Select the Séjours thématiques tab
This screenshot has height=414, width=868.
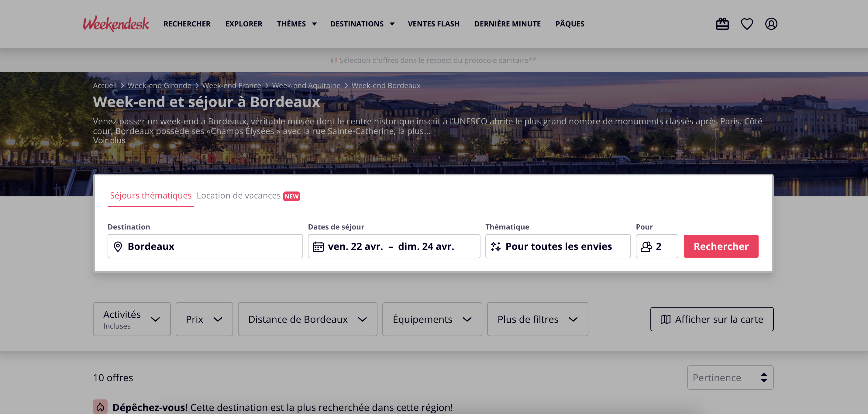coord(151,195)
